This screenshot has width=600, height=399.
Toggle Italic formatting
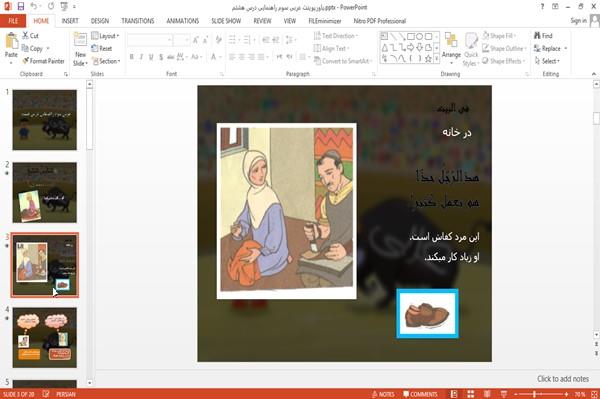141,57
